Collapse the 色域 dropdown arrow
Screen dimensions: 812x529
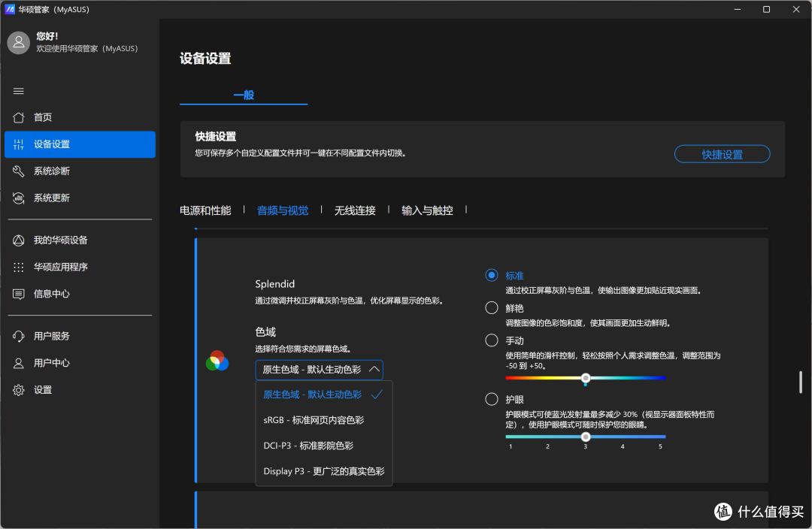(374, 370)
